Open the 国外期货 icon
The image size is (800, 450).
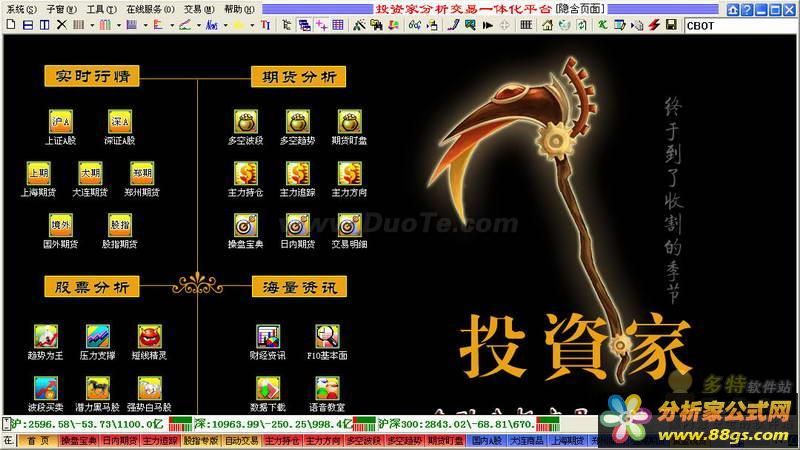pos(61,225)
